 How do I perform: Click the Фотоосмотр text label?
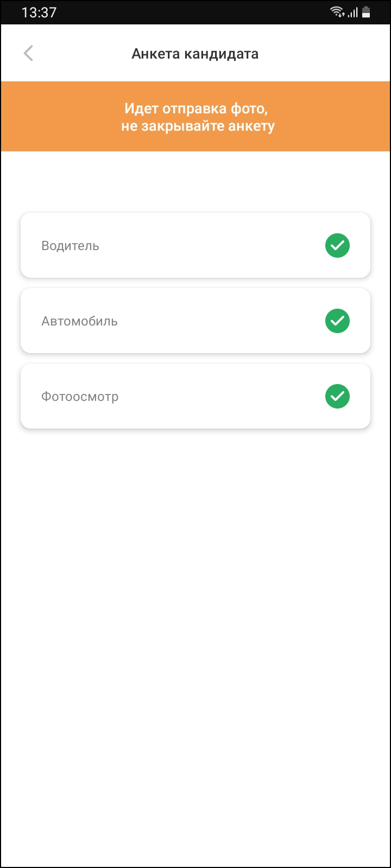80,397
